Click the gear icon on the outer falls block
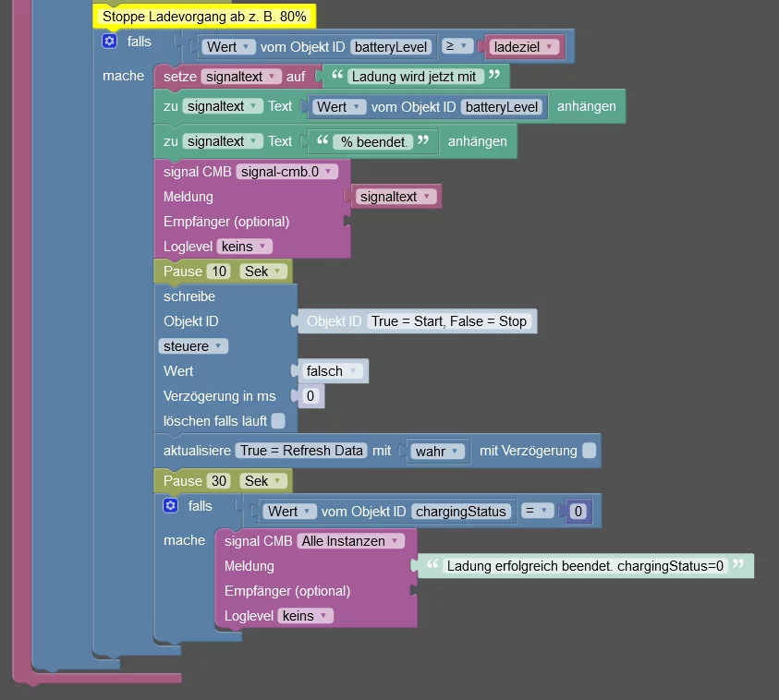The width and height of the screenshot is (779, 700). 110,42
